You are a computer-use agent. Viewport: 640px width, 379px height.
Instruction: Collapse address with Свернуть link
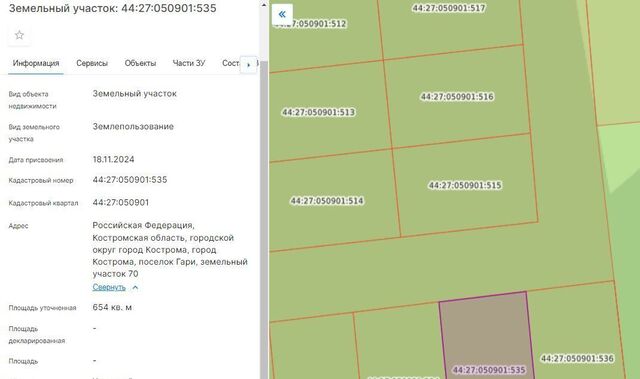109,287
